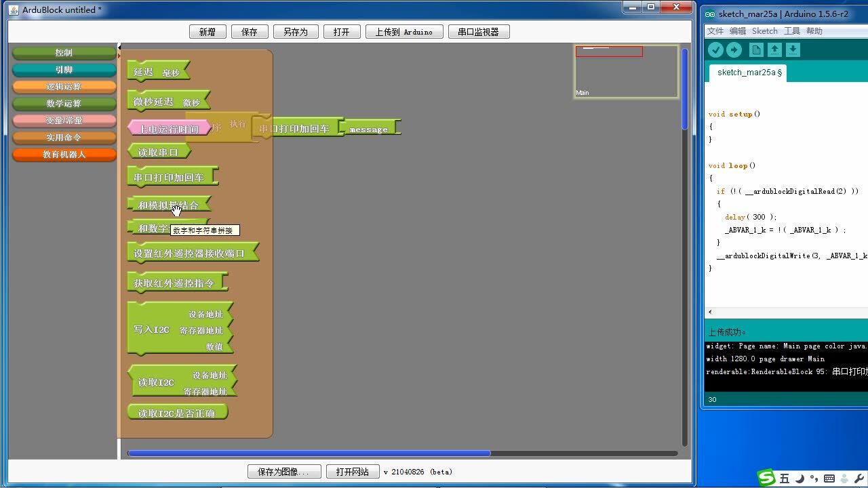Click the Java icon in ArduBlock title bar
The image size is (868, 488).
[14, 9]
